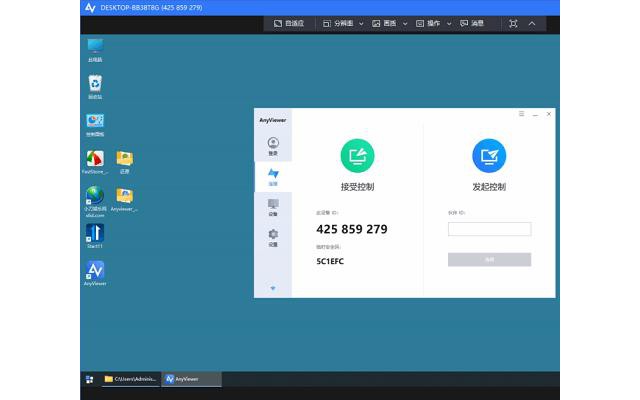Click the 接受控制 heading text
This screenshot has width=640, height=400.
pos(357,187)
